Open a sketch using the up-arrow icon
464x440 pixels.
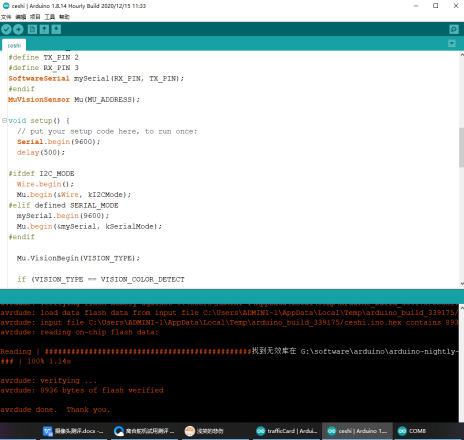(44, 30)
